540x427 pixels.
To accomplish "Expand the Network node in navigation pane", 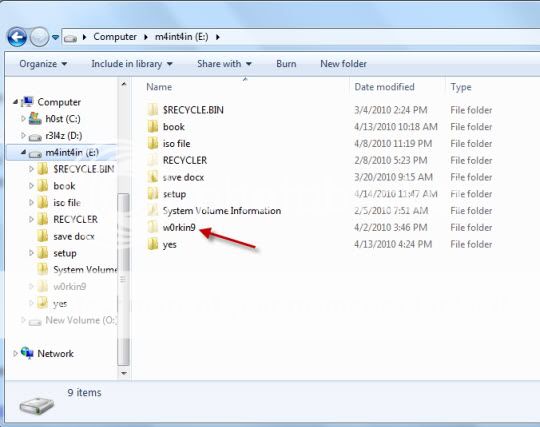I will point(15,353).
